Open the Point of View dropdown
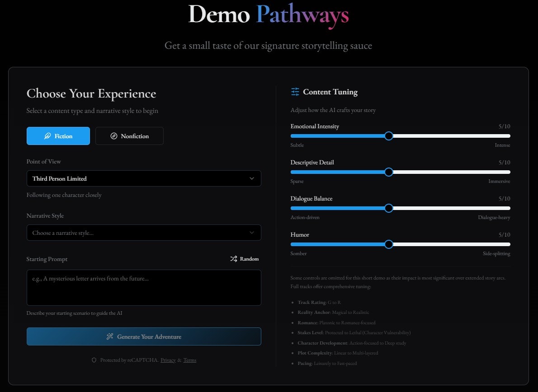Image resolution: width=538 pixels, height=392 pixels. click(x=144, y=178)
